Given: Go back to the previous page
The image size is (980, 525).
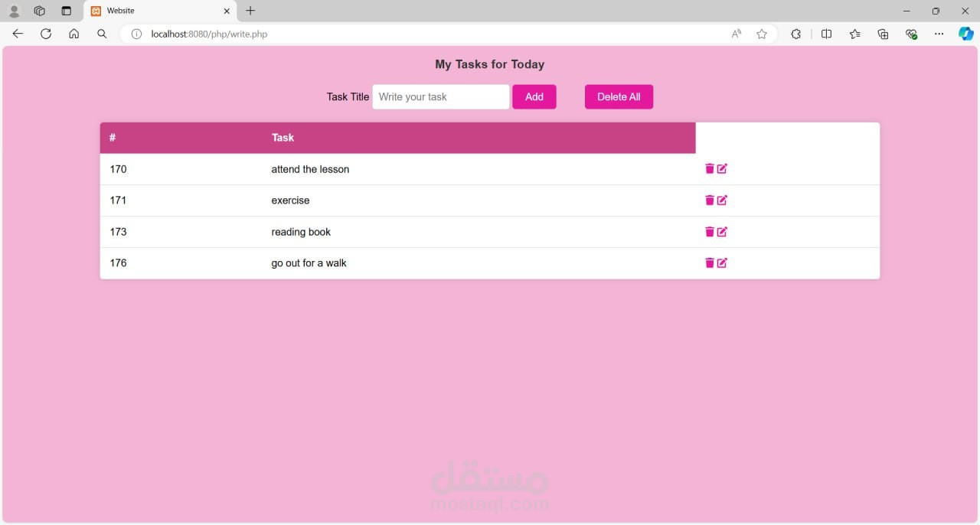Looking at the screenshot, I should click(18, 34).
